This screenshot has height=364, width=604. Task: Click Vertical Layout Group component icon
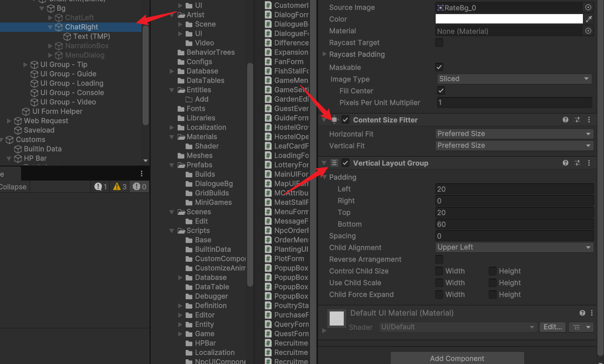(334, 163)
